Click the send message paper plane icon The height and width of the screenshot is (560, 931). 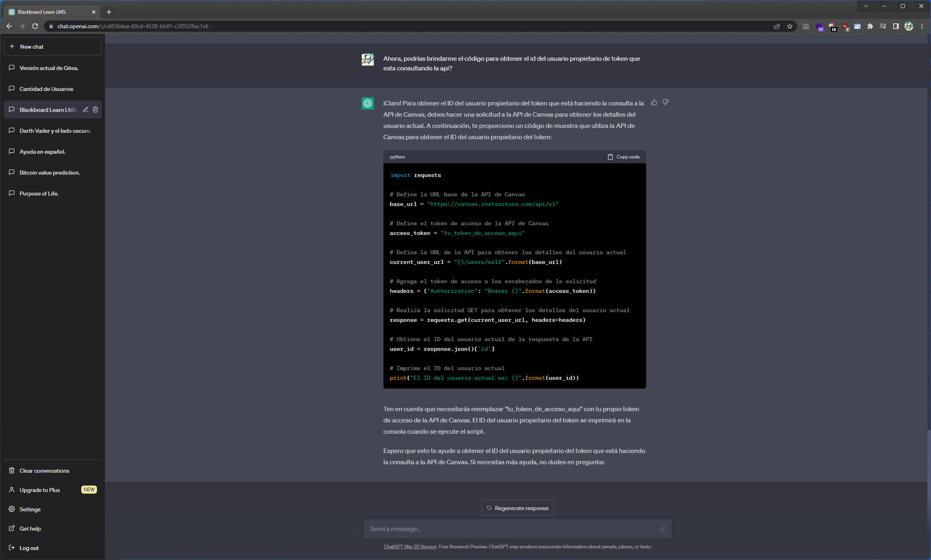[x=662, y=529]
